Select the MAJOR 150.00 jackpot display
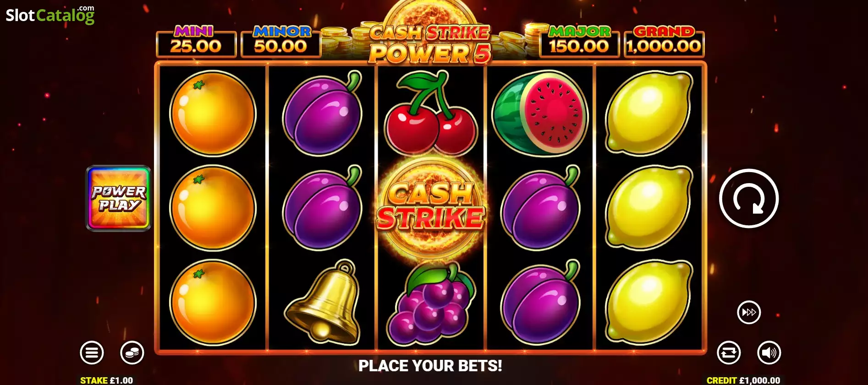The height and width of the screenshot is (385, 868). pyautogui.click(x=579, y=41)
